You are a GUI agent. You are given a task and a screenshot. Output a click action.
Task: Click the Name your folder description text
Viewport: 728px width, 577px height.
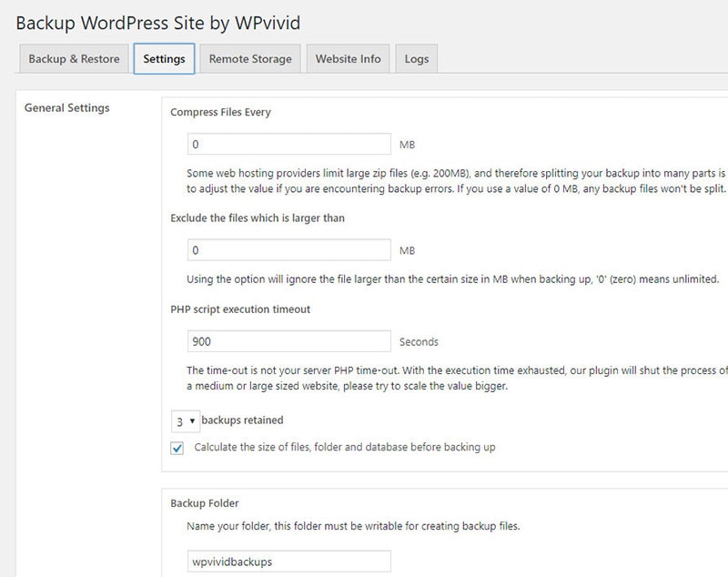tap(352, 526)
